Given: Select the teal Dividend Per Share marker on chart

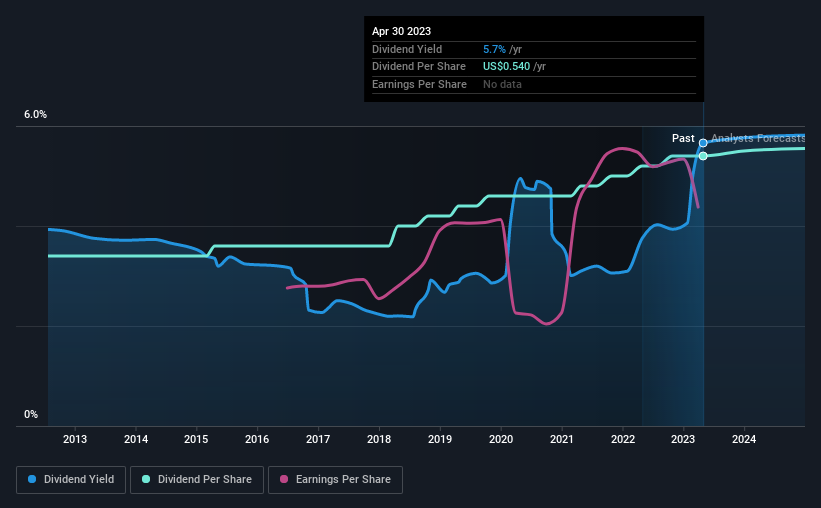Looking at the screenshot, I should (703, 156).
